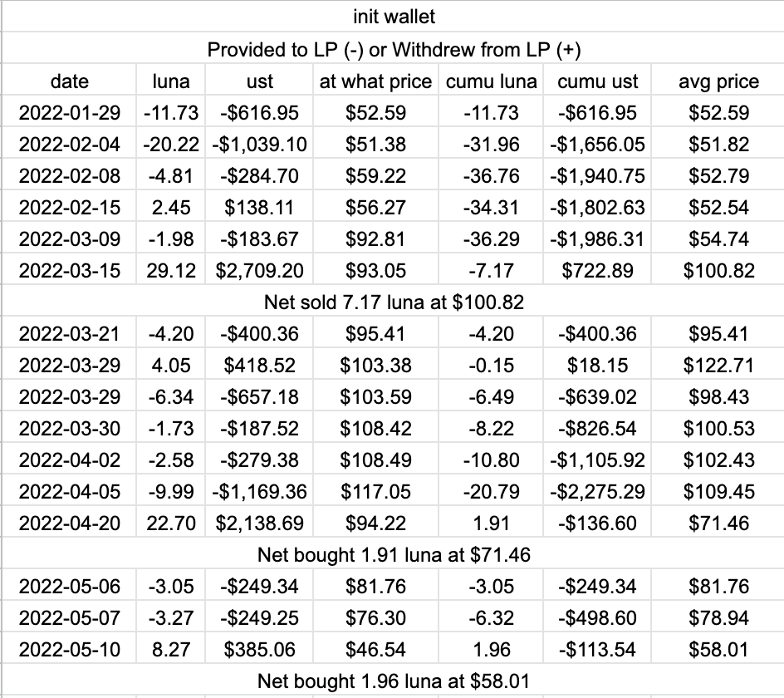
Task: Select the 'cumu luna' header cell
Action: click(492, 81)
